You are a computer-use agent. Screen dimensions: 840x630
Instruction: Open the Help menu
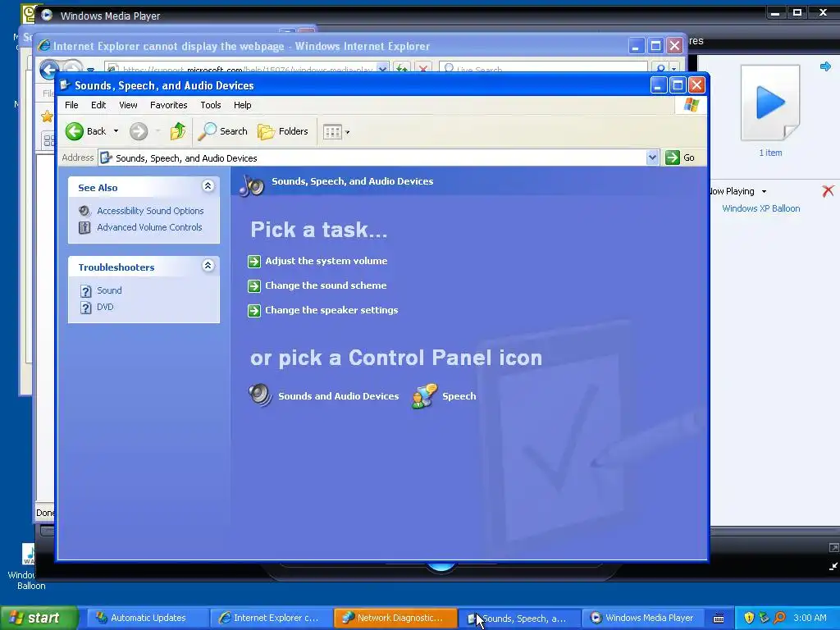point(242,105)
